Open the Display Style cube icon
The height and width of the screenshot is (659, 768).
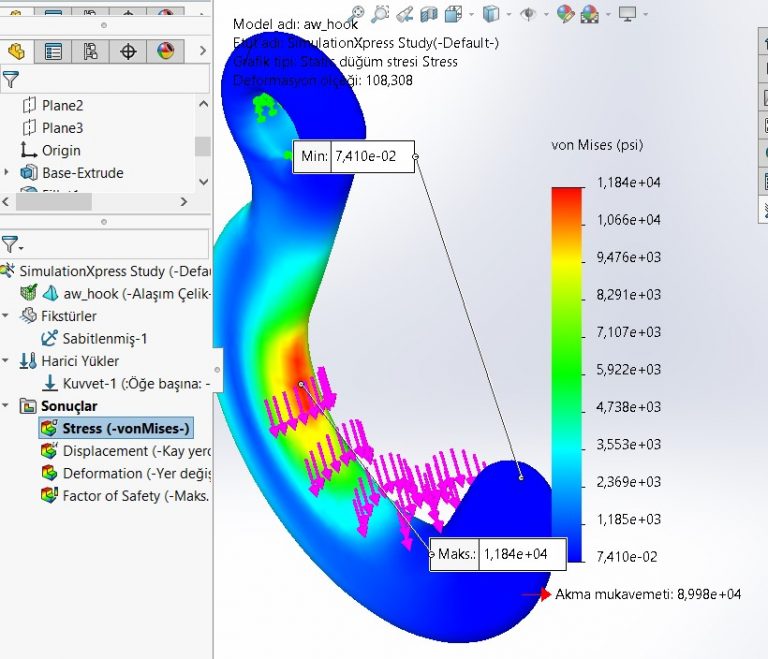490,14
